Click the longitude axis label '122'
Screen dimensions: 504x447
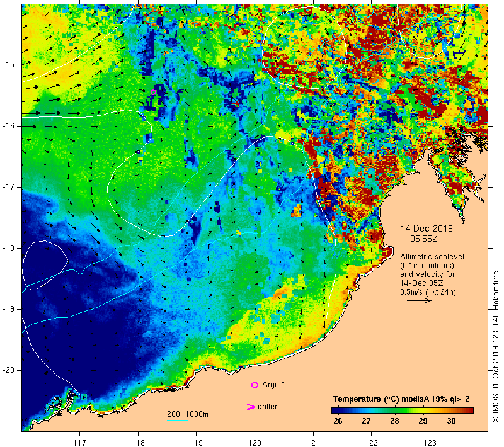pyautogui.click(x=371, y=443)
